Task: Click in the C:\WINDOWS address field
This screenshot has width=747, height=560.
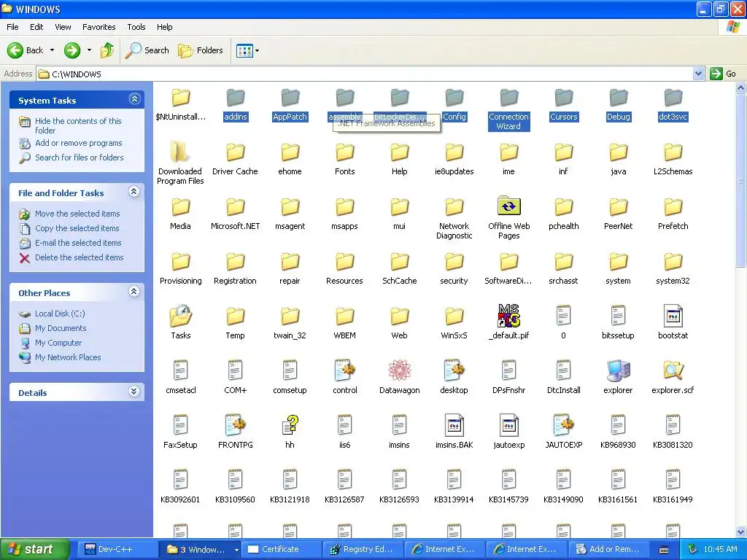Action: click(365, 74)
